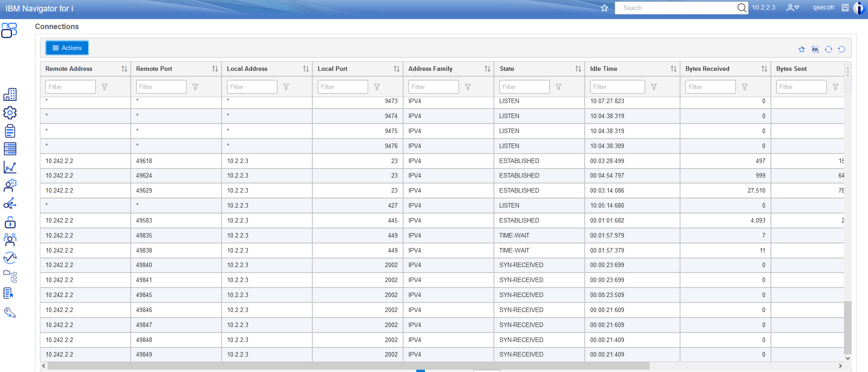Open the Performance chart sidebar icon
This screenshot has height=372, width=868.
pos(10,167)
